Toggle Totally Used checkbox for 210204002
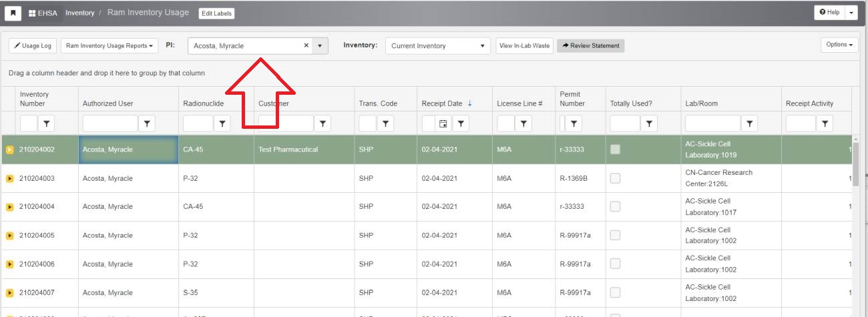868x317 pixels. (615, 149)
